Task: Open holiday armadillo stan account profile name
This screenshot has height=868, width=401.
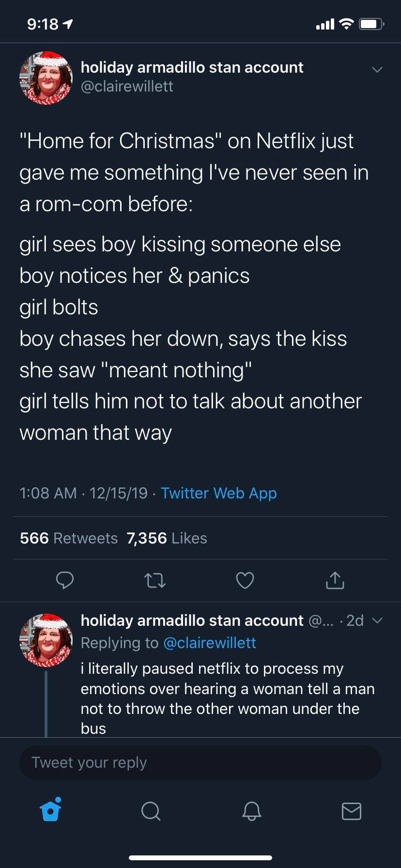Action: pyautogui.click(x=192, y=67)
